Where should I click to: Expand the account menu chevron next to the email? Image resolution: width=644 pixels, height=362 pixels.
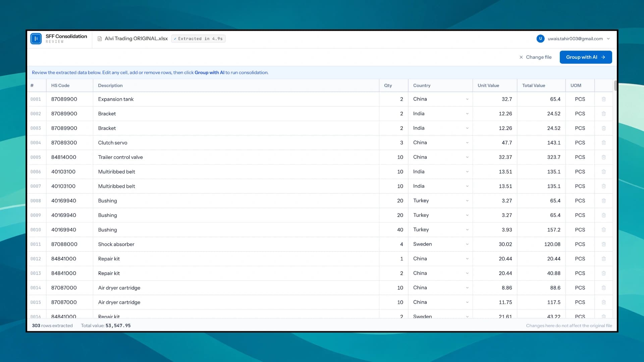[608, 39]
